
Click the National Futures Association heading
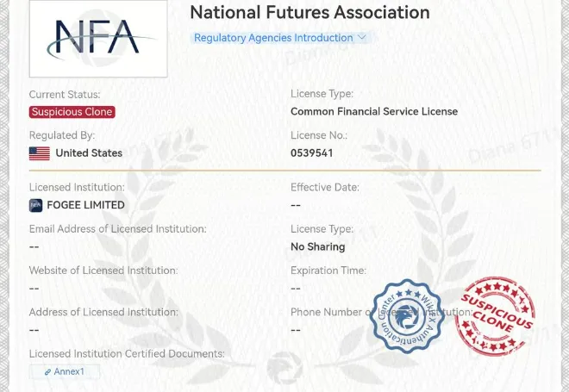pos(310,12)
